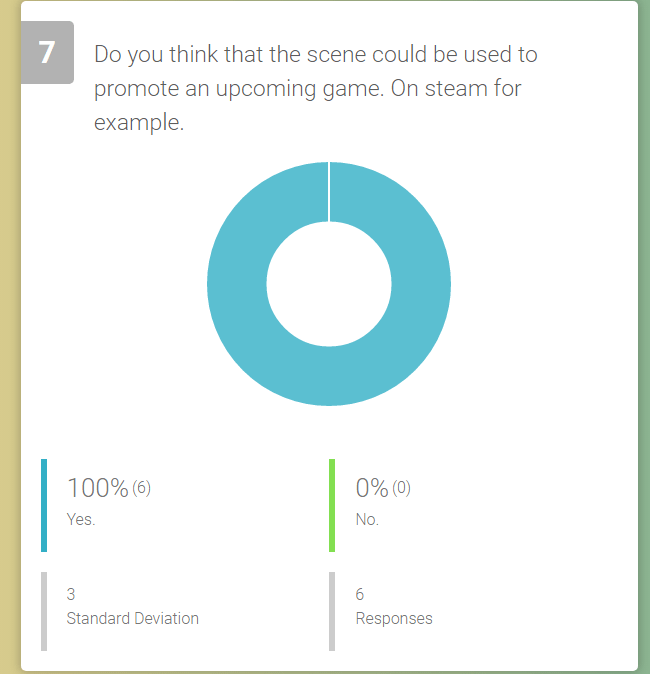The image size is (650, 674).
Task: Select the 100% percentage value
Action: click(97, 488)
